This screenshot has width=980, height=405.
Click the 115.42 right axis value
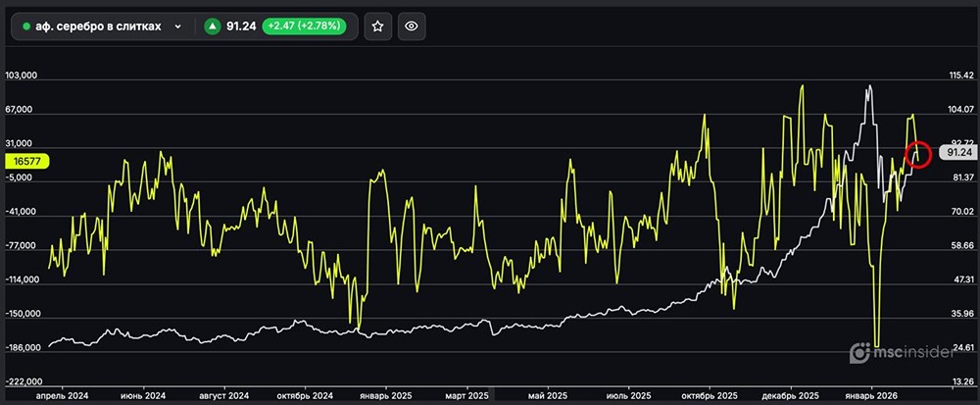coord(961,76)
